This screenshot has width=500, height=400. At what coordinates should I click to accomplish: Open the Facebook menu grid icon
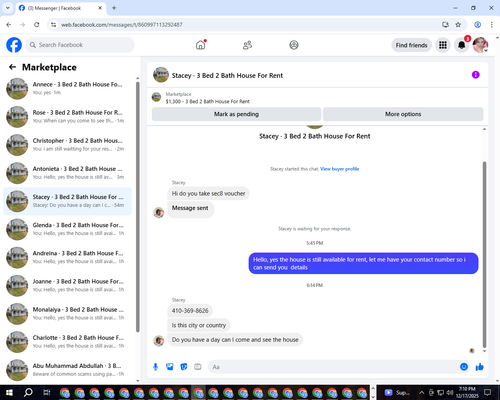point(443,45)
